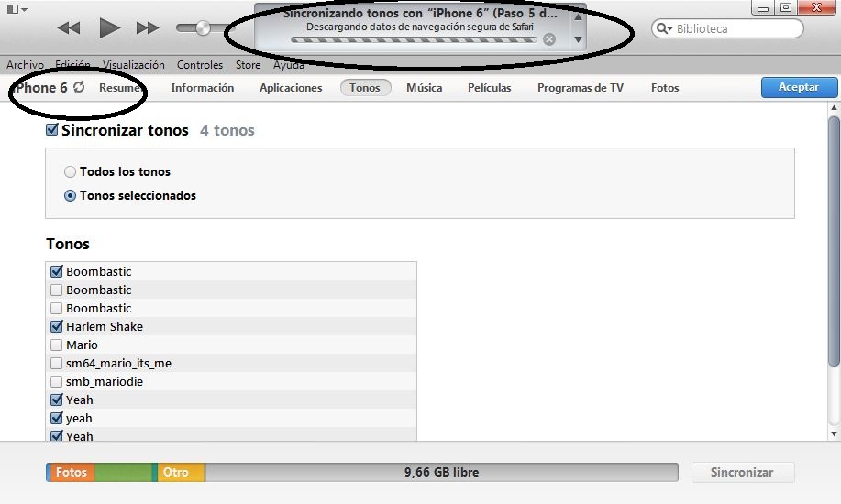The image size is (841, 504).
Task: Click the orange Fotos storage segment
Action: click(x=71, y=472)
